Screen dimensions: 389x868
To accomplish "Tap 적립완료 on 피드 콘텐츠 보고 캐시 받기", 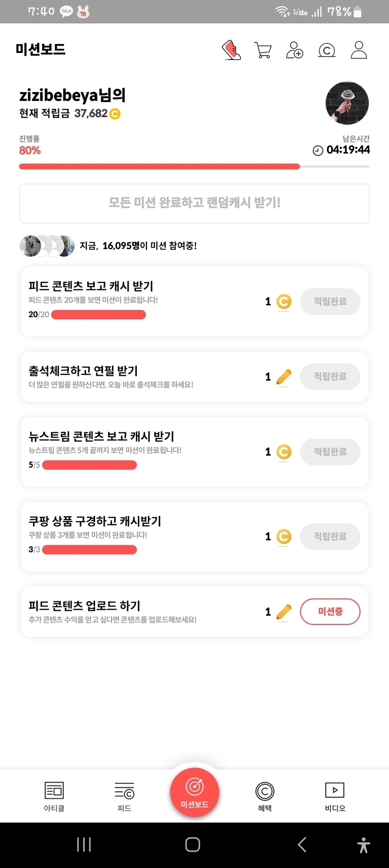I will coord(330,302).
